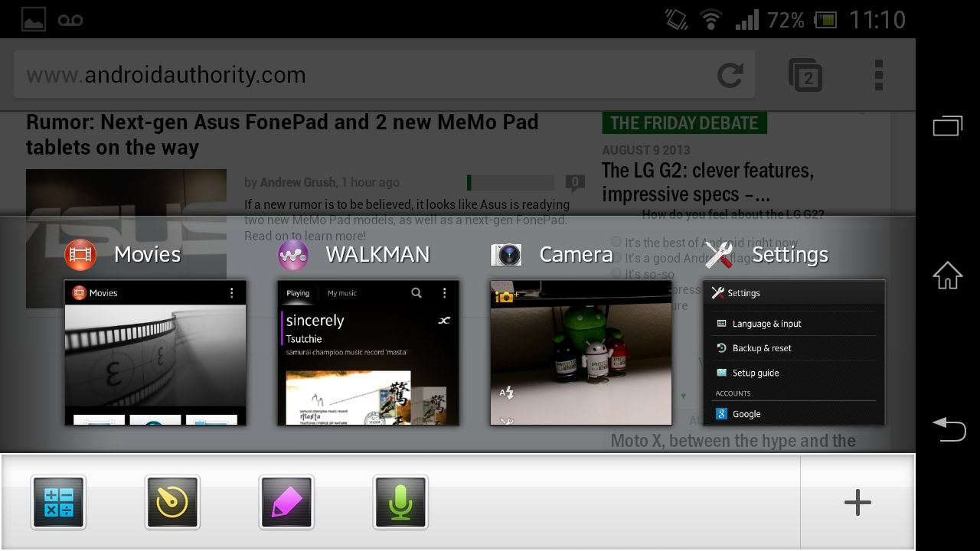The image size is (980, 551).
Task: Tap the 11:10 clock in status bar
Action: point(877,20)
